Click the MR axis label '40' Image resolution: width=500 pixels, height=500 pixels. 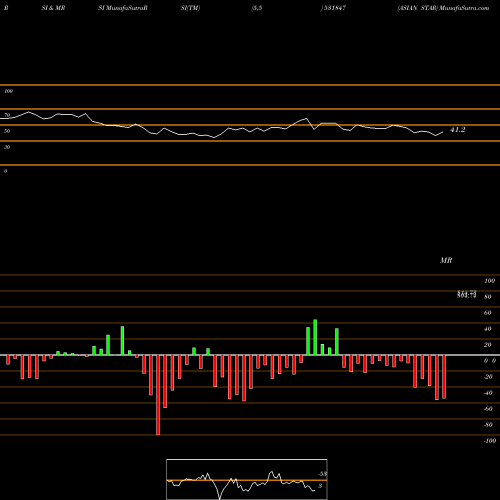(487, 329)
